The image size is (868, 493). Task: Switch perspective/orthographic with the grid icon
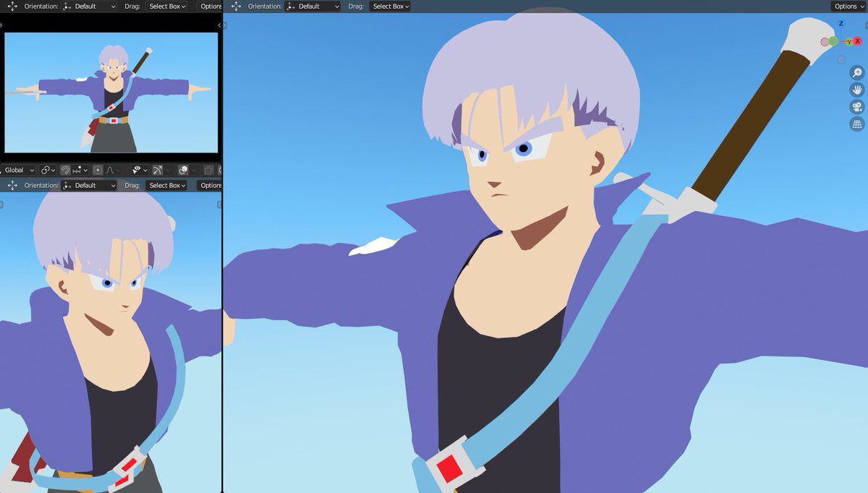(857, 124)
